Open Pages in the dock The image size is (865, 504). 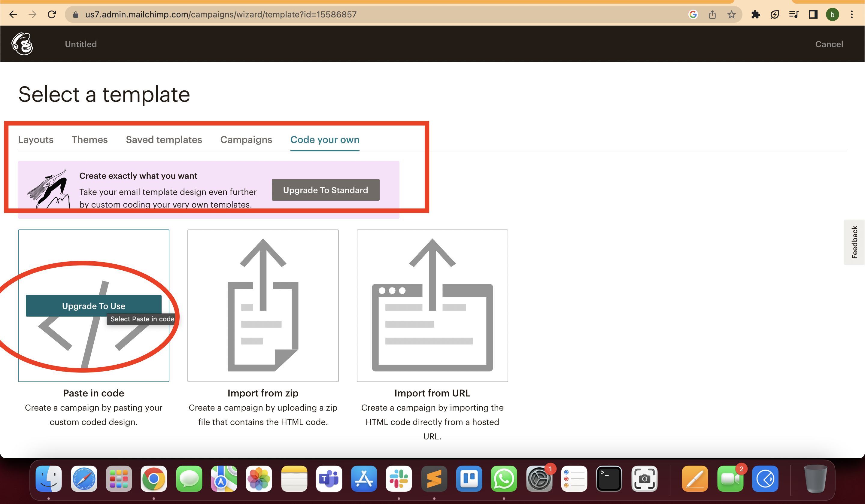pyautogui.click(x=695, y=478)
